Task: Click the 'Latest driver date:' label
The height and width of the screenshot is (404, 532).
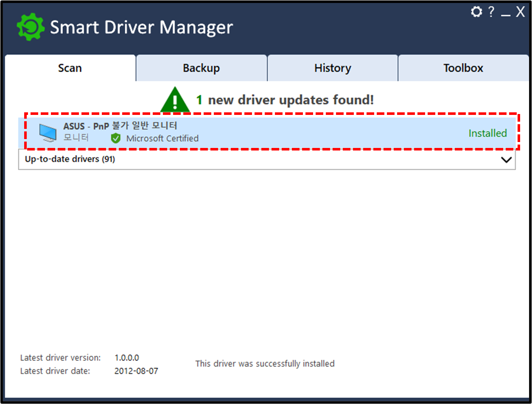Action: (55, 371)
